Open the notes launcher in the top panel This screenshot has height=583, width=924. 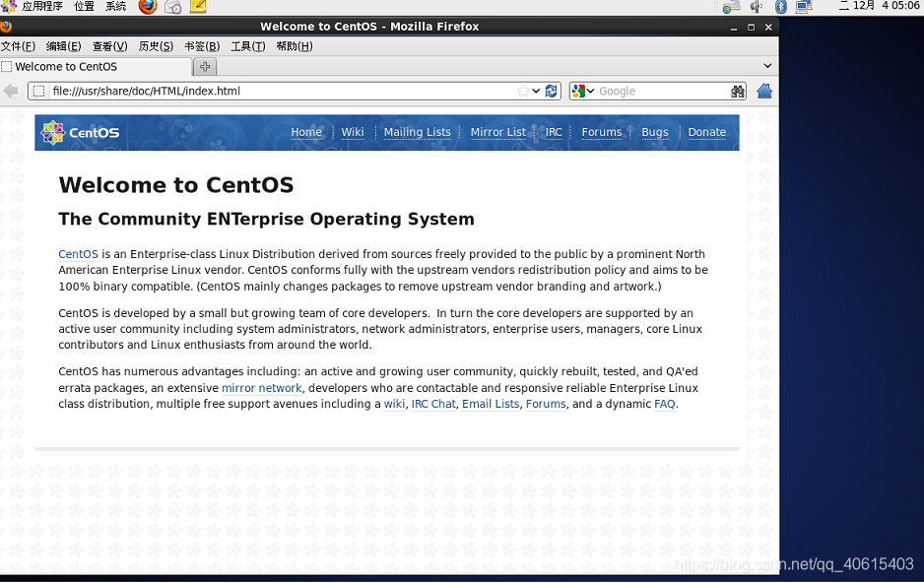tap(198, 7)
